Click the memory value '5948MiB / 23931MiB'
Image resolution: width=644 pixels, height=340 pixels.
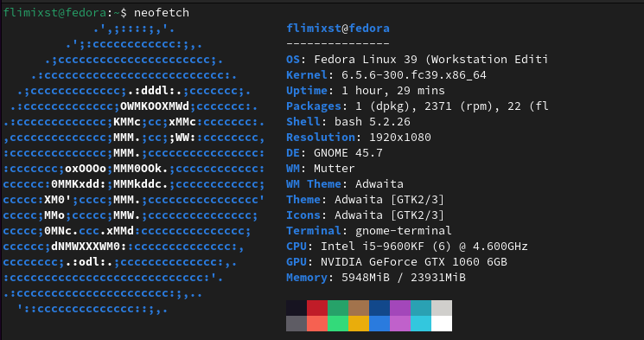(404, 278)
